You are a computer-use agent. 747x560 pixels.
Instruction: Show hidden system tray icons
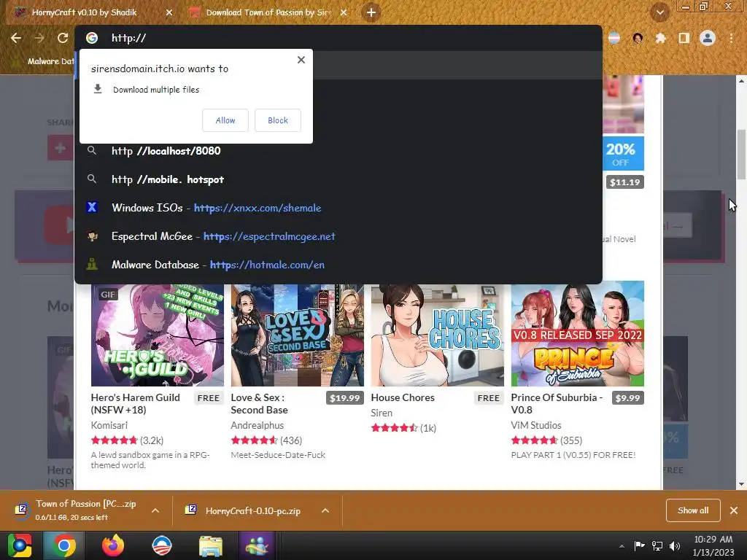coord(622,546)
